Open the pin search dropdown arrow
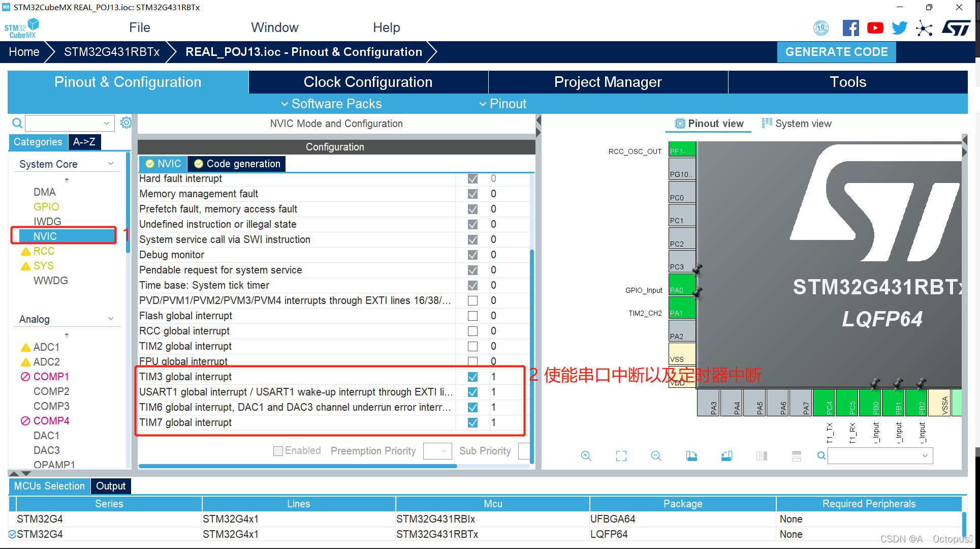This screenshot has width=980, height=549. pyautogui.click(x=925, y=455)
